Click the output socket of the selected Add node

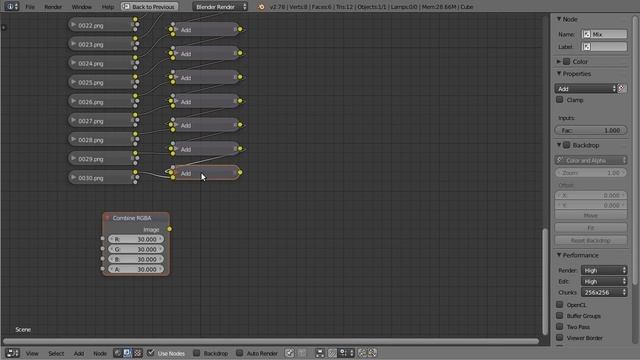pos(240,173)
